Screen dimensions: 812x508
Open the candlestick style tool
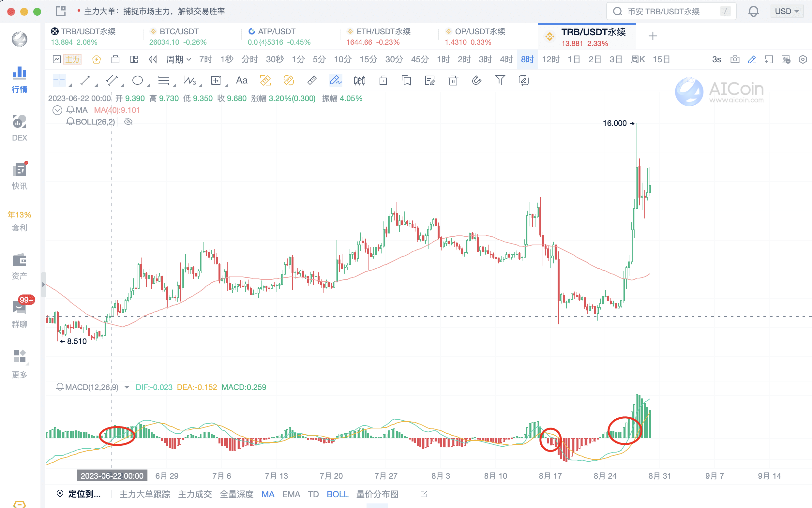pos(359,80)
